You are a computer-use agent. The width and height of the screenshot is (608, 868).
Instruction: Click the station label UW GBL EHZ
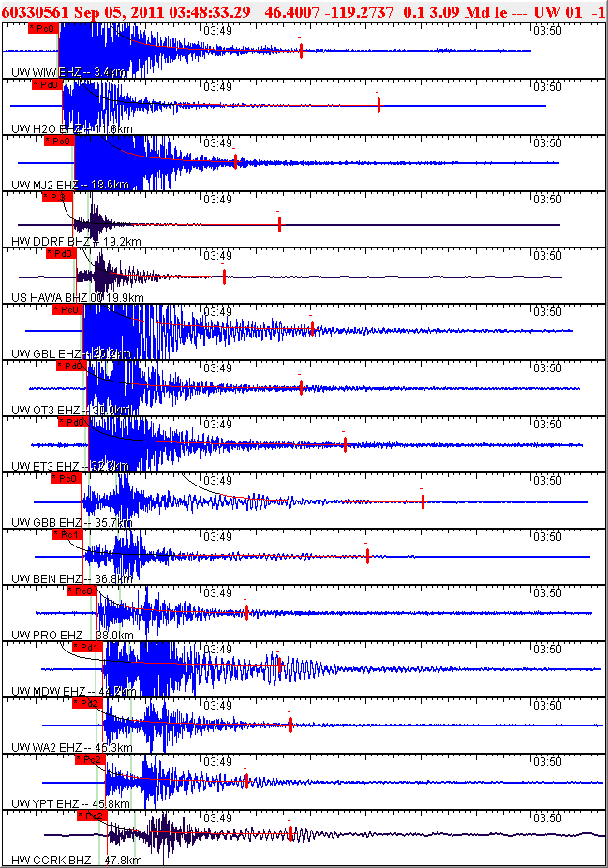click(x=46, y=353)
